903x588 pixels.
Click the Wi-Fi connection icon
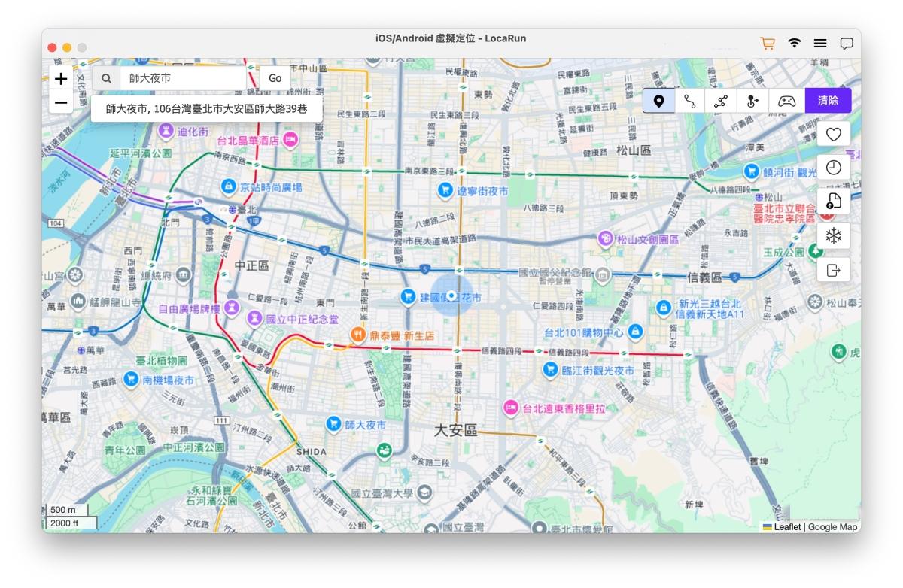coord(795,44)
